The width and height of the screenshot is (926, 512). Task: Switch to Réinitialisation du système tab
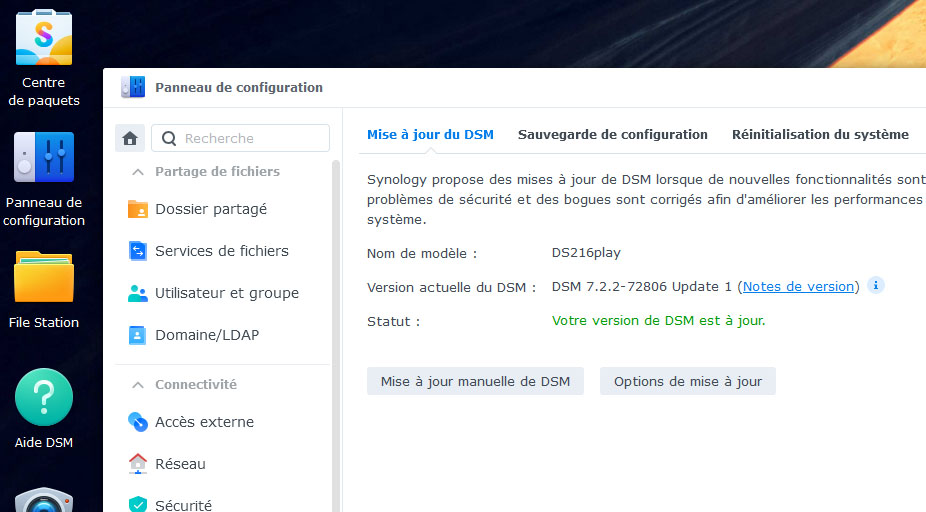(820, 134)
